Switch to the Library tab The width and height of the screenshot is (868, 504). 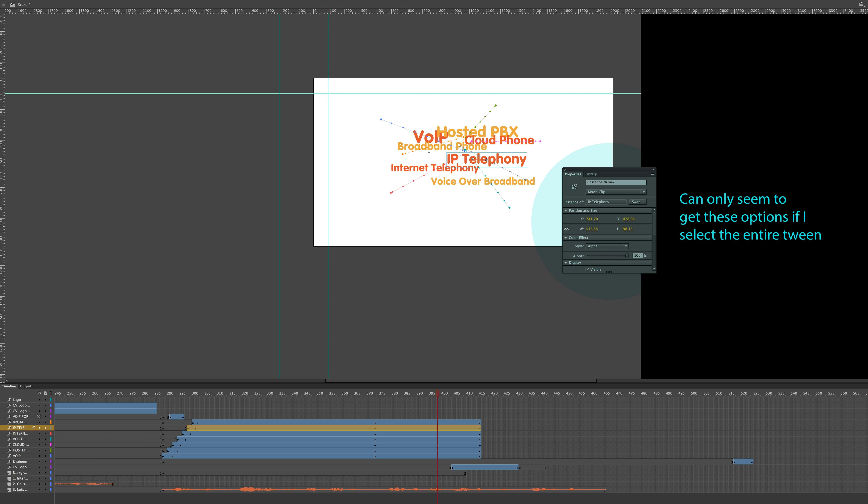pos(591,174)
